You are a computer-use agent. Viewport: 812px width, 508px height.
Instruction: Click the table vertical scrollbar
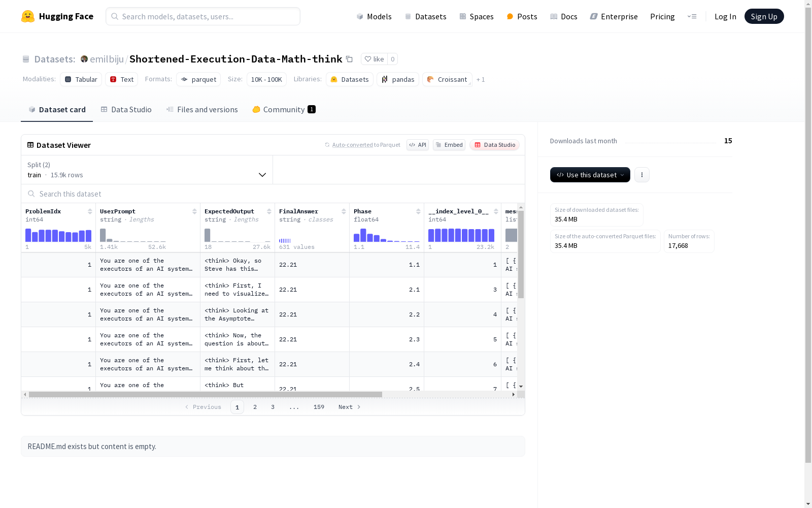pos(521,255)
